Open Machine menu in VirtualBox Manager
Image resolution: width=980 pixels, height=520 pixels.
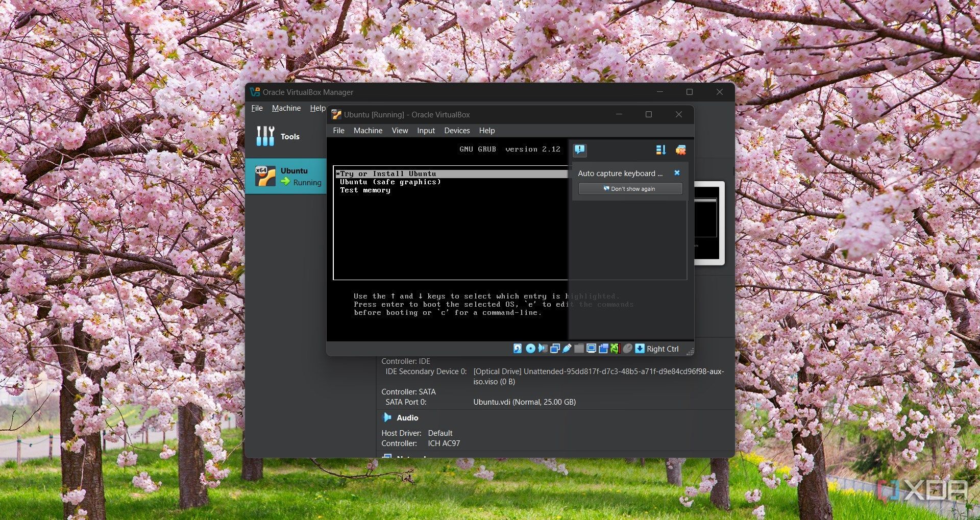point(286,108)
